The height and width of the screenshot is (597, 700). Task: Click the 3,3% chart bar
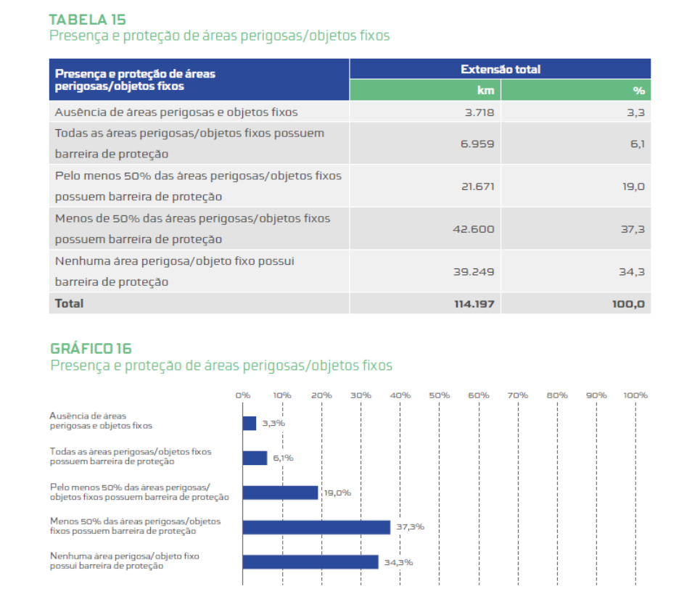[250, 423]
